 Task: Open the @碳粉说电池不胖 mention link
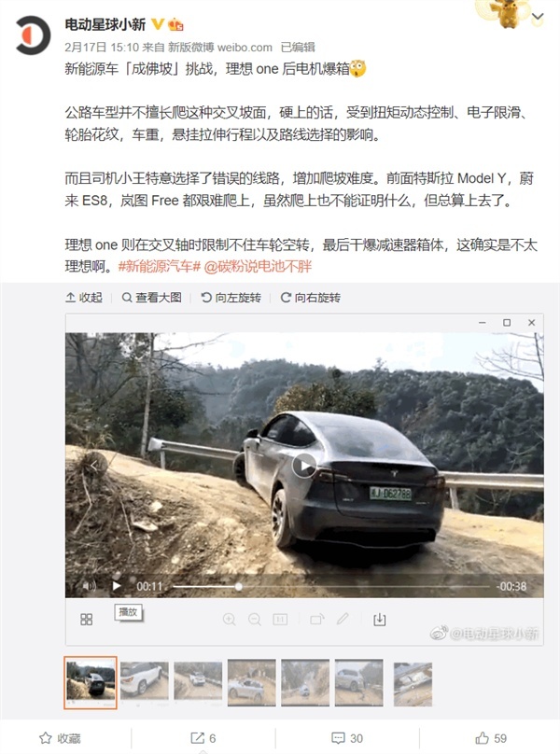(x=259, y=266)
